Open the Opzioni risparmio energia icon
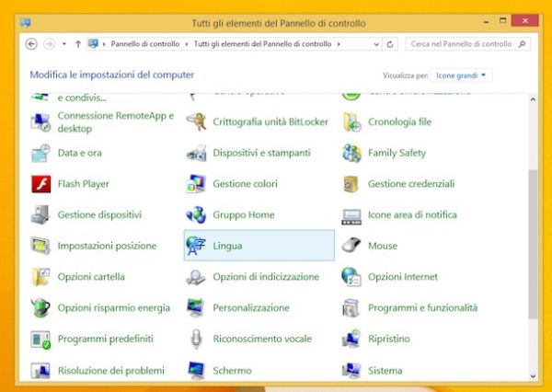This screenshot has width=552, height=392. click(x=40, y=307)
